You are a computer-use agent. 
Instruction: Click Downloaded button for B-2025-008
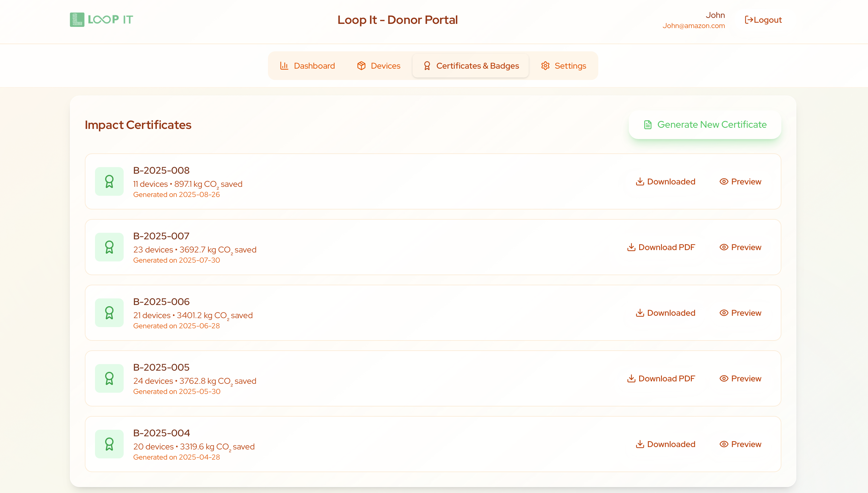pyautogui.click(x=665, y=181)
